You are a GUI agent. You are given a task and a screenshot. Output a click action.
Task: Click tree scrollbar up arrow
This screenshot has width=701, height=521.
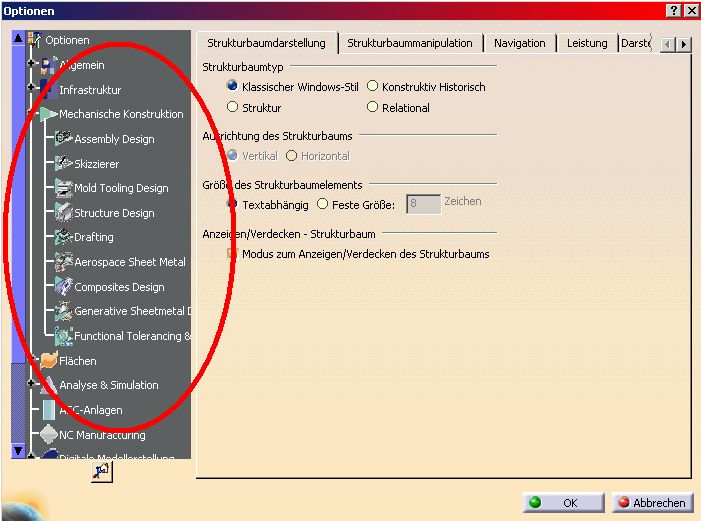click(x=18, y=38)
